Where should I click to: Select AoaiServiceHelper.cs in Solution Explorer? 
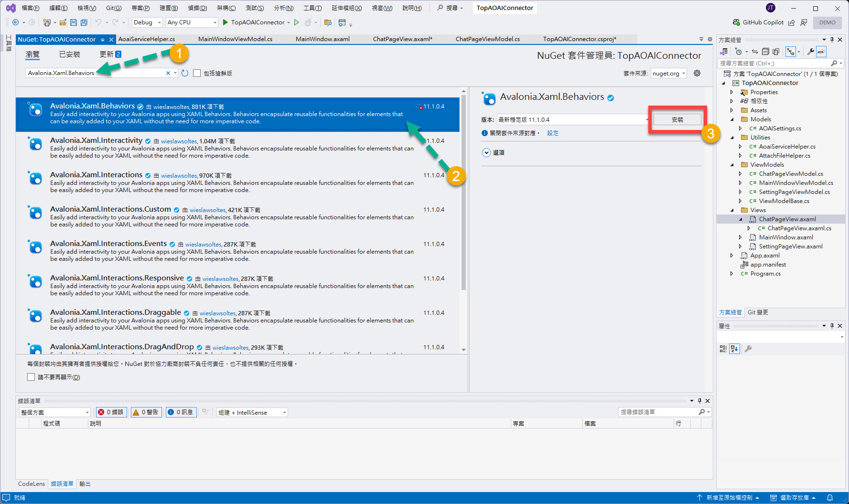pos(787,147)
